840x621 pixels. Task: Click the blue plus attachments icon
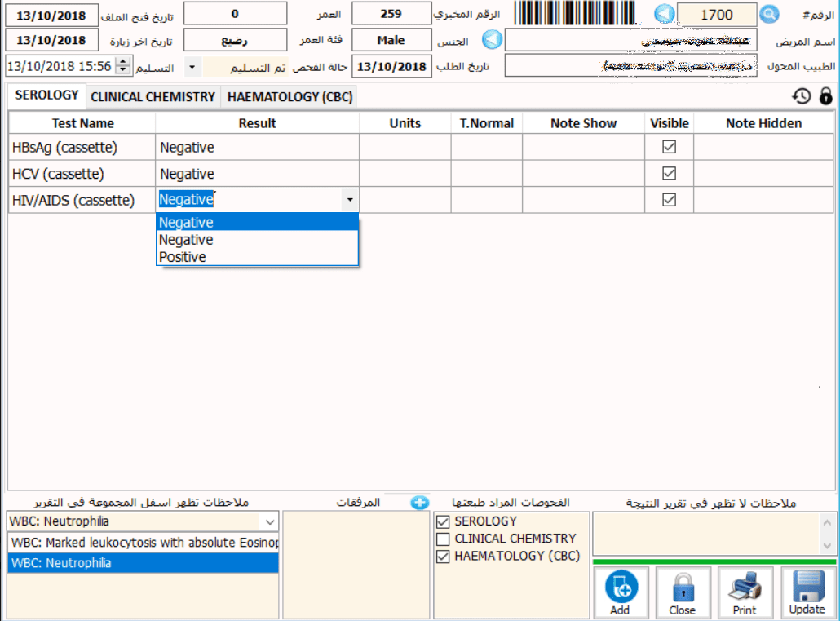click(420, 503)
